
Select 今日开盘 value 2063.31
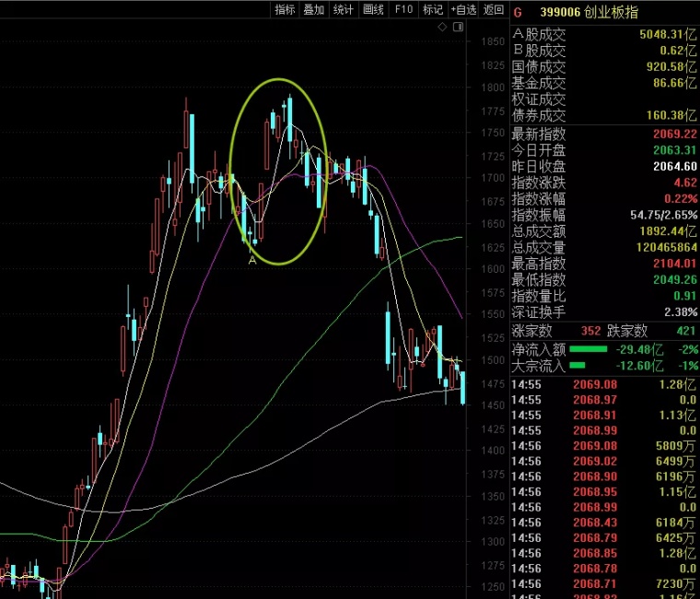(674, 150)
